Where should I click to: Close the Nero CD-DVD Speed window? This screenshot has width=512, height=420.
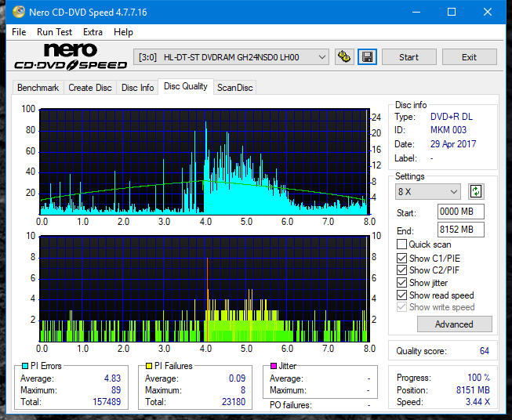coord(488,12)
